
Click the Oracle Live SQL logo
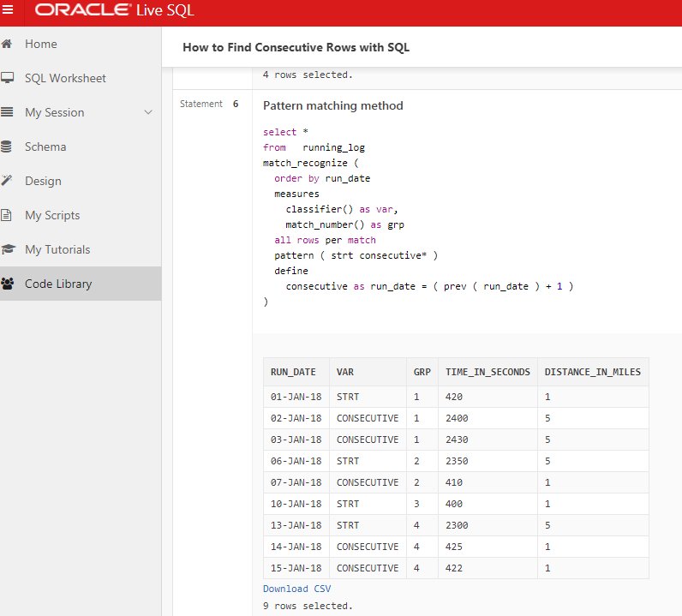coord(114,10)
